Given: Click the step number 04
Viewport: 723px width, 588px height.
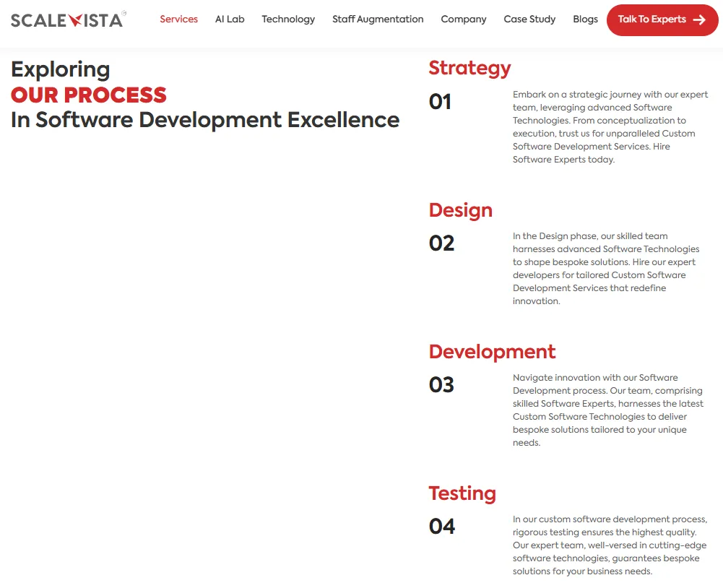Looking at the screenshot, I should (x=441, y=527).
